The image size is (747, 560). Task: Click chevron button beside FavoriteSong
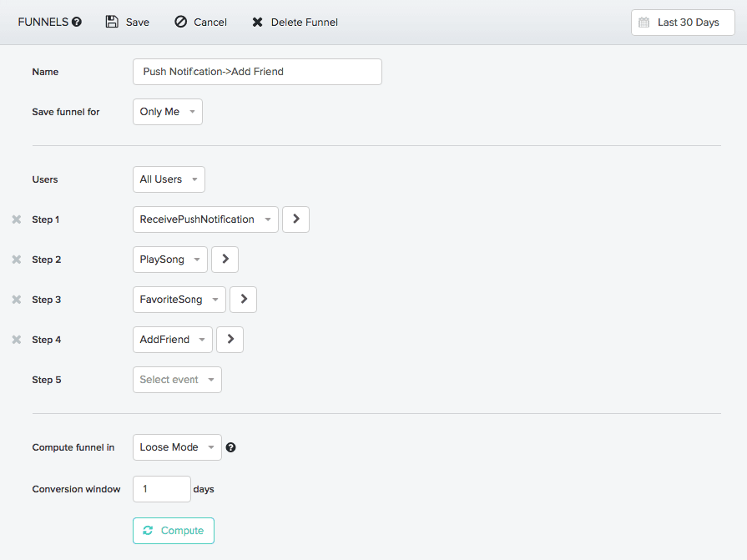(243, 300)
